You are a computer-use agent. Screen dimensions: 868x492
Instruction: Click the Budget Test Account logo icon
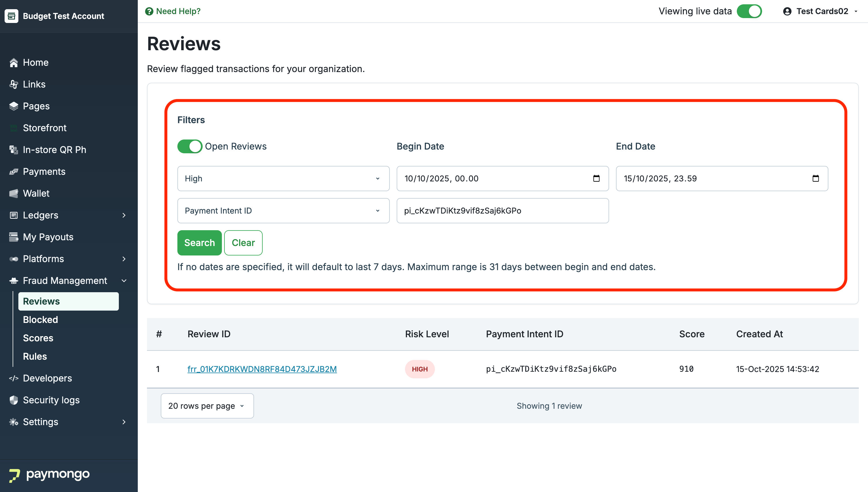click(11, 16)
